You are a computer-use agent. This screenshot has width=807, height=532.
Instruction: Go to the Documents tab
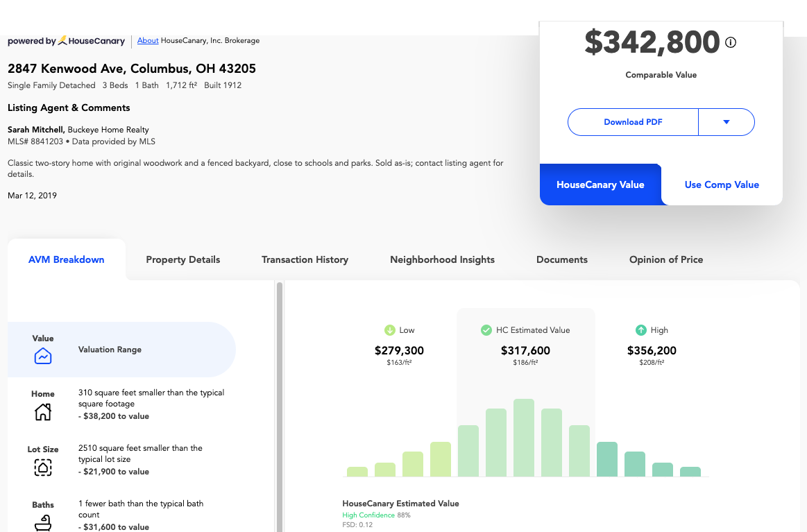[562, 260]
